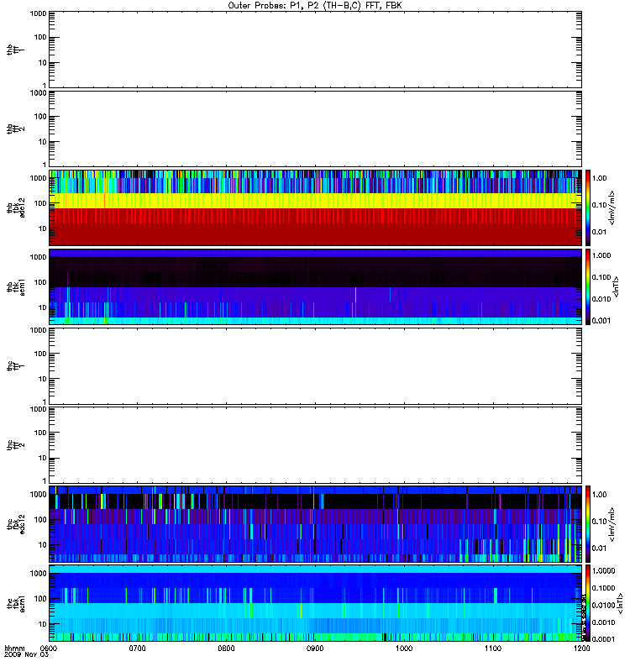Viewport: 630px width, 672px height.
Task: Click the 1000 time axis label
Action: point(404,648)
